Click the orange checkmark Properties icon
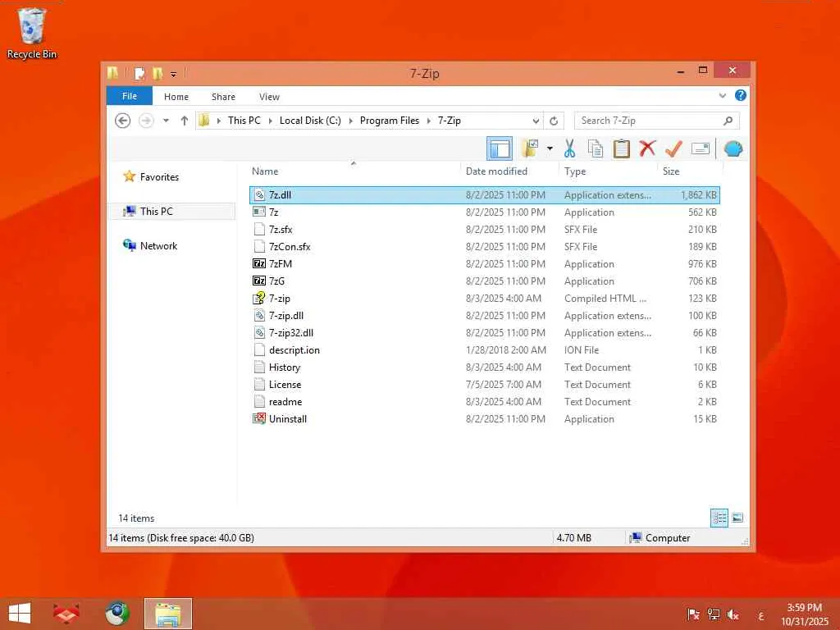 pos(673,148)
